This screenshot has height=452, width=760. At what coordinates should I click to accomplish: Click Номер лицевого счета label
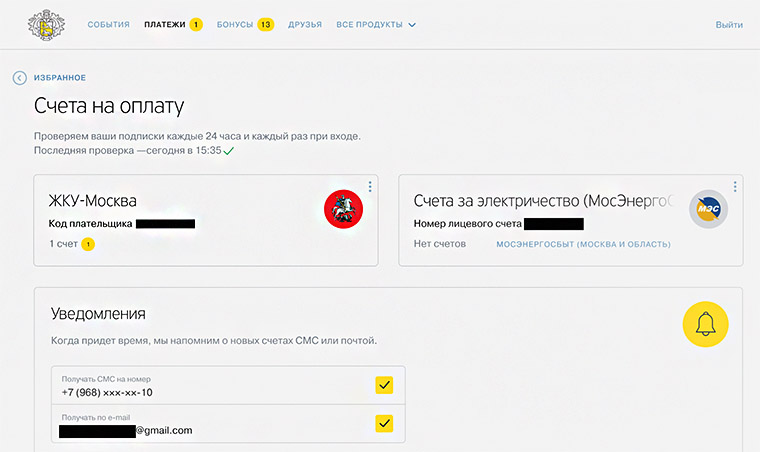tap(467, 224)
